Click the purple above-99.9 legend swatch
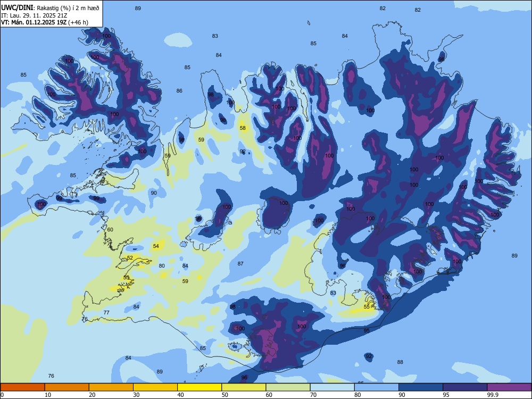The image size is (532, 399). click(x=509, y=387)
